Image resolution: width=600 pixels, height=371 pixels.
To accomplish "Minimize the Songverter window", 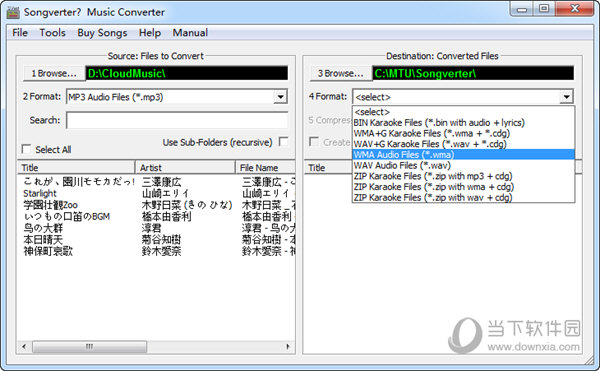I will [x=522, y=9].
